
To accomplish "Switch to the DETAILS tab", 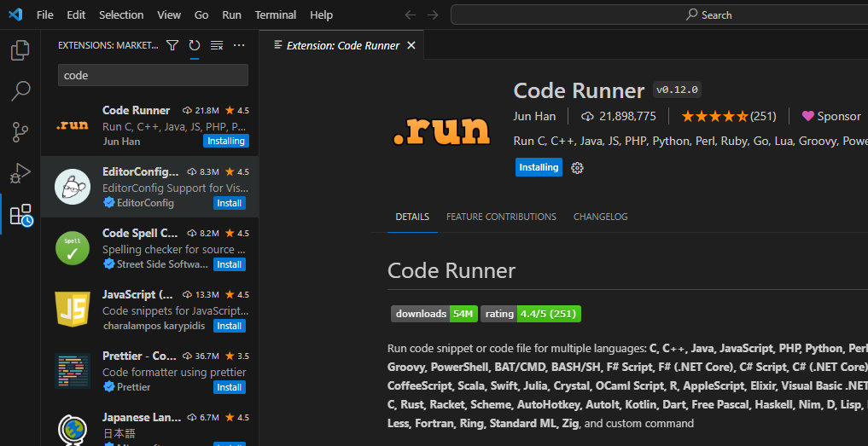I will [412, 217].
